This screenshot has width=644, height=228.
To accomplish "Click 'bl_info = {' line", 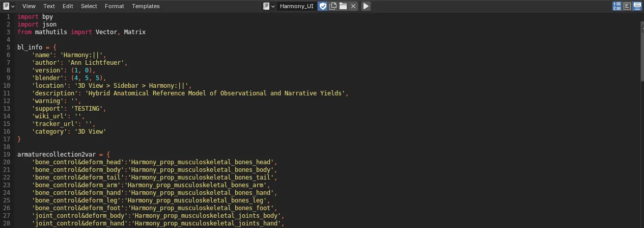I will tap(37, 47).
